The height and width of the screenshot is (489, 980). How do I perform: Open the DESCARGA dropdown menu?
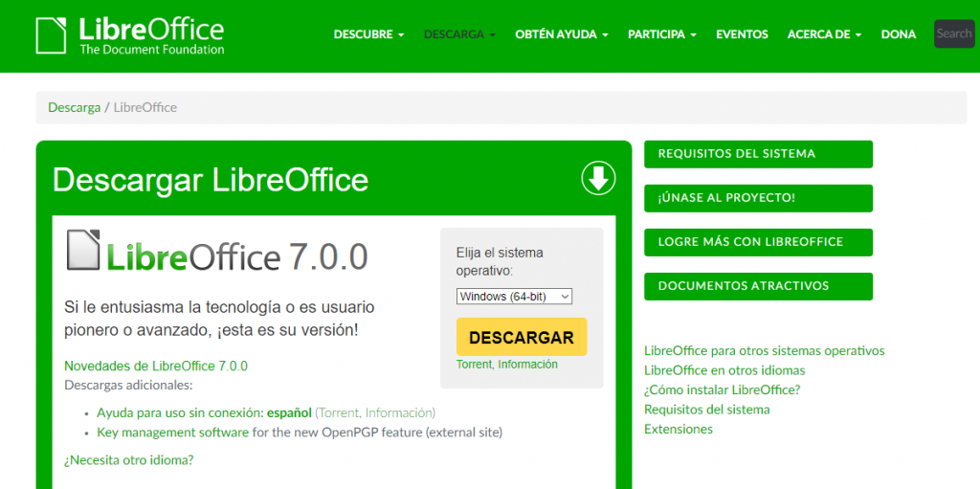coord(459,34)
